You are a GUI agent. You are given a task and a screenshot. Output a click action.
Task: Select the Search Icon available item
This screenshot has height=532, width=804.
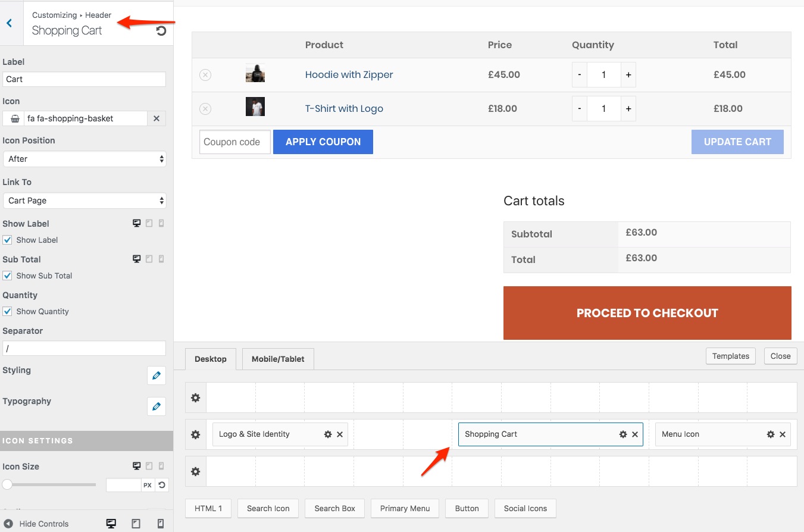point(268,508)
